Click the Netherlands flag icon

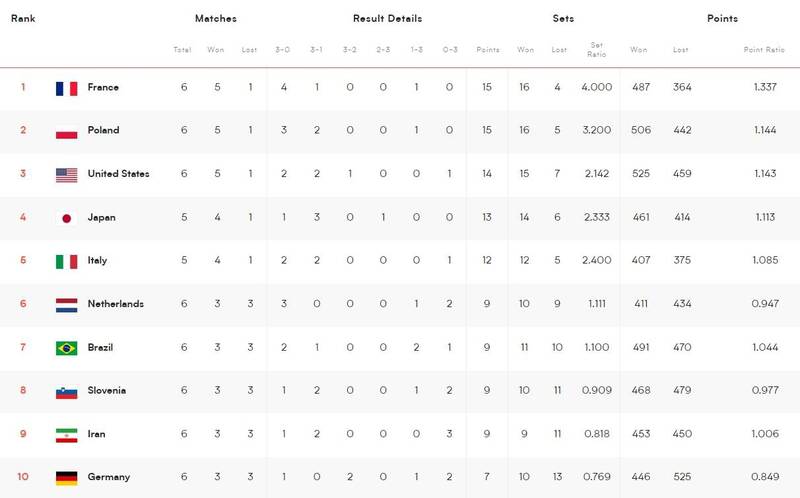tap(67, 304)
